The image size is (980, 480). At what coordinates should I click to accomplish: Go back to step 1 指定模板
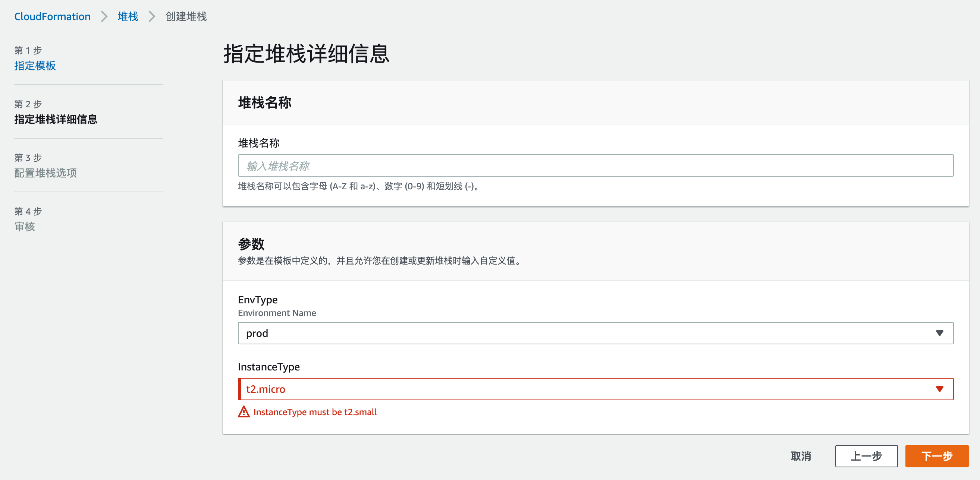click(35, 66)
